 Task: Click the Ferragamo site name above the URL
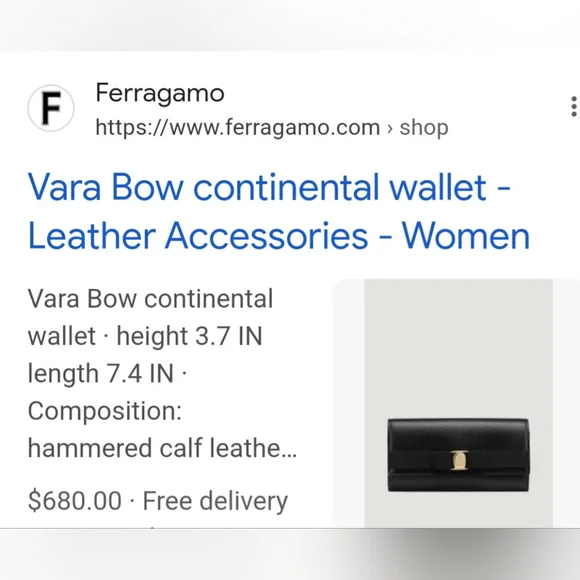tap(160, 92)
